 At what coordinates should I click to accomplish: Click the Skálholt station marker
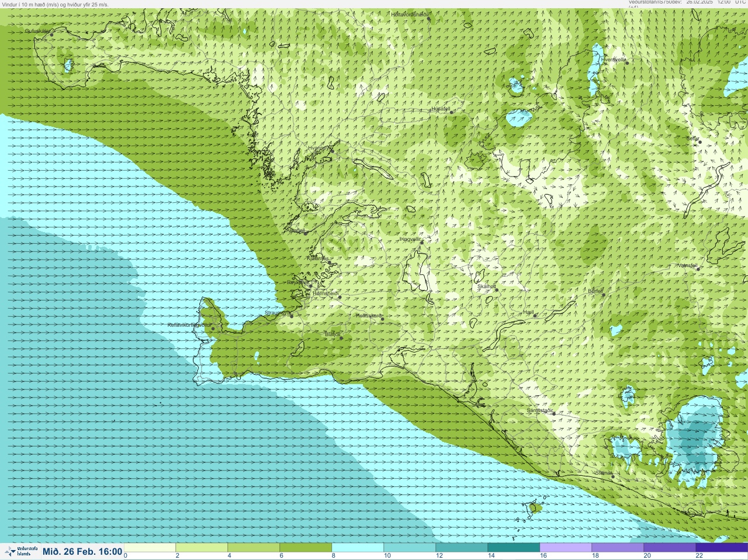click(497, 290)
